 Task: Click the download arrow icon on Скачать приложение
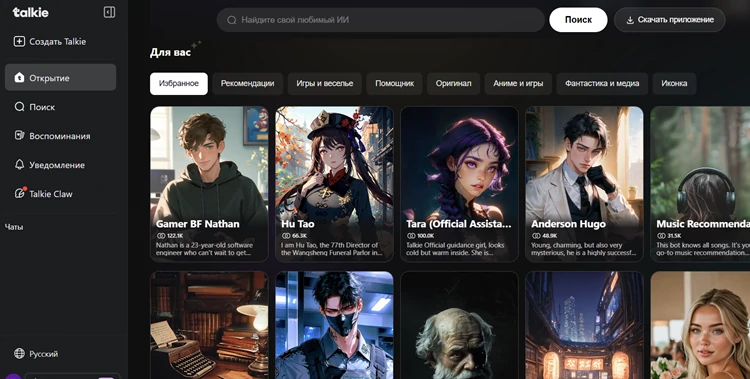pyautogui.click(x=630, y=20)
